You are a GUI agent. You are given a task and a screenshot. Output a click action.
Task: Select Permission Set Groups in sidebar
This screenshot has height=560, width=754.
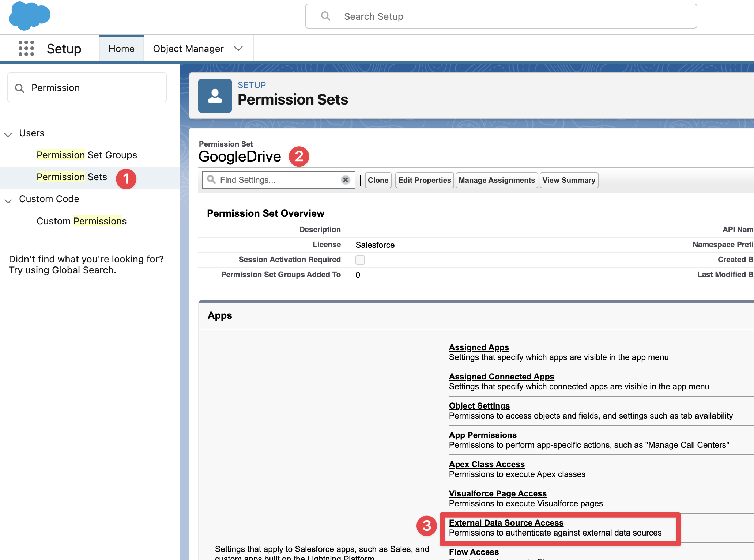tap(87, 155)
